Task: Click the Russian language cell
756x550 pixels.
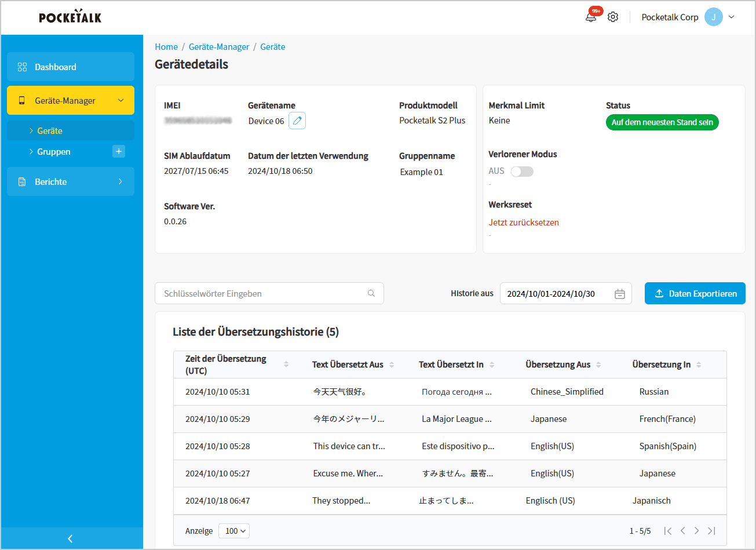Action: pos(654,392)
